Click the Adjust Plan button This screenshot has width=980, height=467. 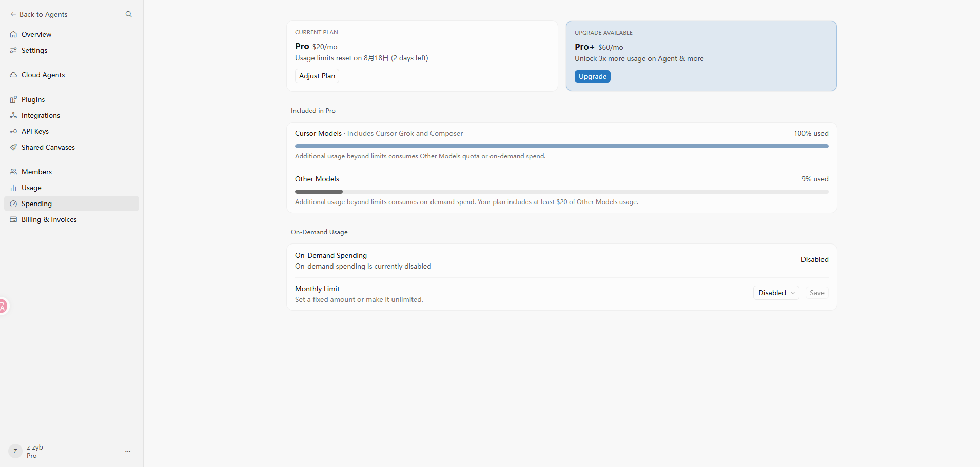317,76
